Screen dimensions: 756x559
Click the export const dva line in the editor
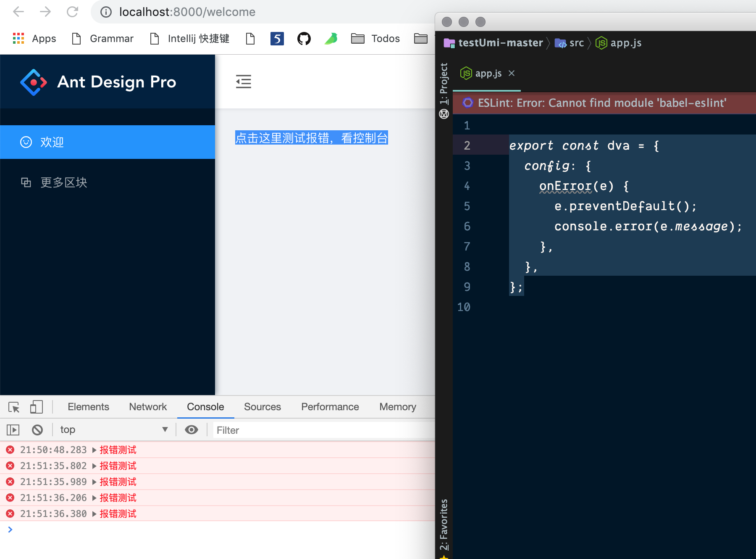click(584, 145)
